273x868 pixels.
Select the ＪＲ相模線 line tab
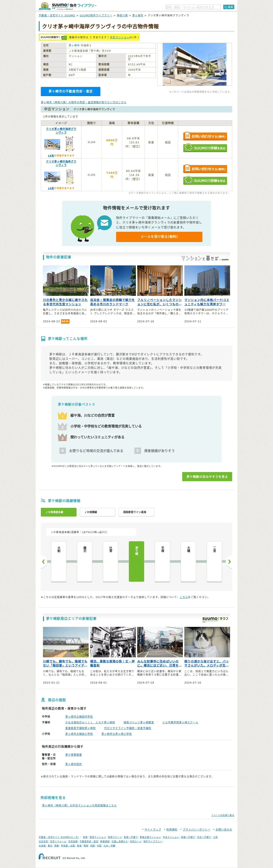point(98,512)
